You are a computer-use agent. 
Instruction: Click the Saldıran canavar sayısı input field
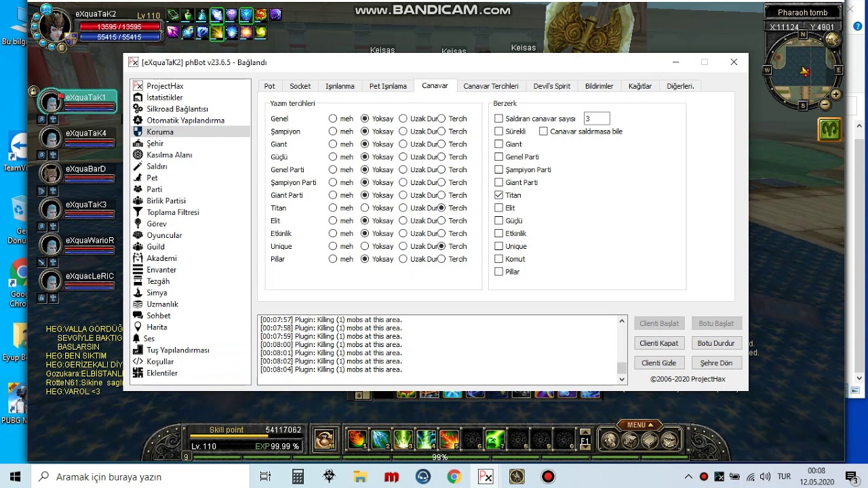tap(596, 119)
